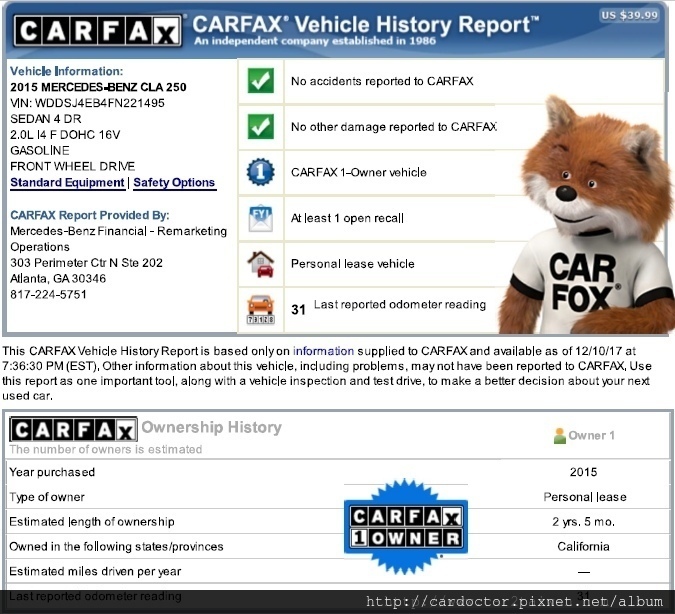Screen dimensions: 675x614
Task: Click the odometer value 31 in summary
Action: pyautogui.click(x=298, y=310)
